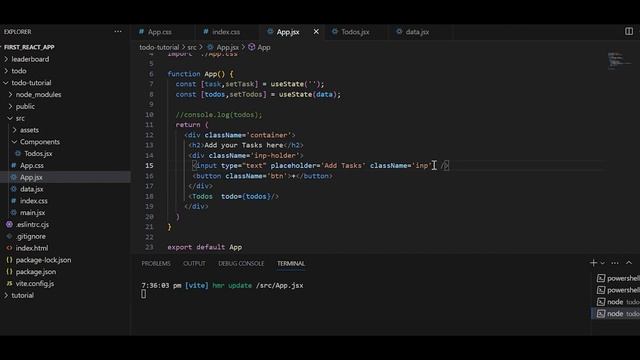Select the TERMINAL panel tab
The image size is (640, 360).
click(291, 264)
